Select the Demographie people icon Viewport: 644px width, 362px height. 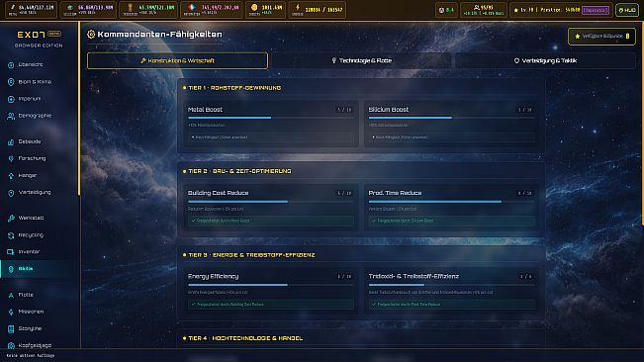pyautogui.click(x=11, y=116)
